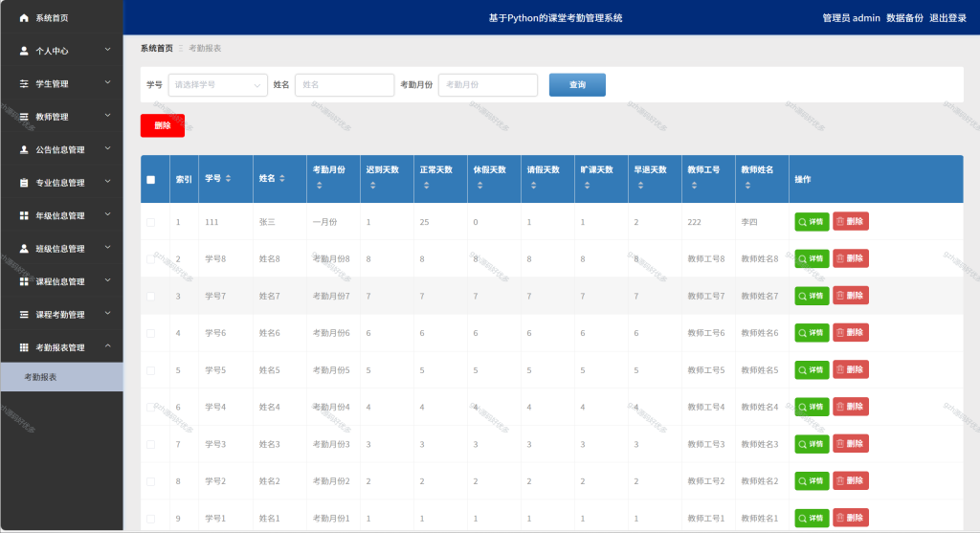
Task: Open 详情 for the 学号8 row
Action: pos(812,258)
